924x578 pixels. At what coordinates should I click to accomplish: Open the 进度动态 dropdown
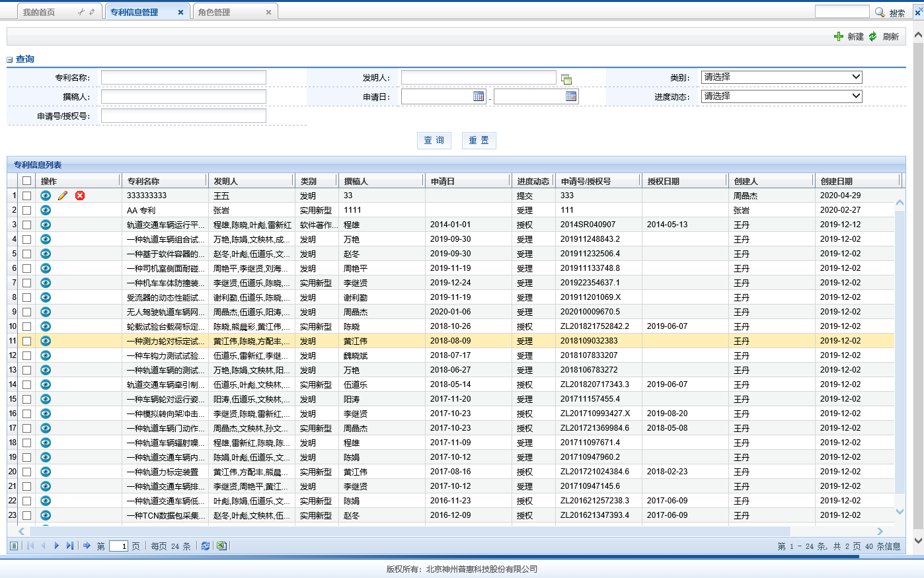pyautogui.click(x=781, y=96)
